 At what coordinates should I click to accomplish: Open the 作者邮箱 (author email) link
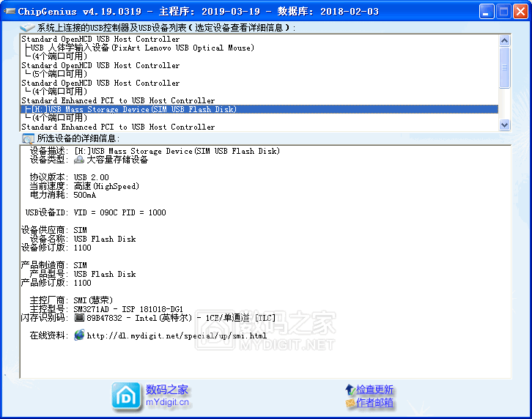(x=374, y=403)
